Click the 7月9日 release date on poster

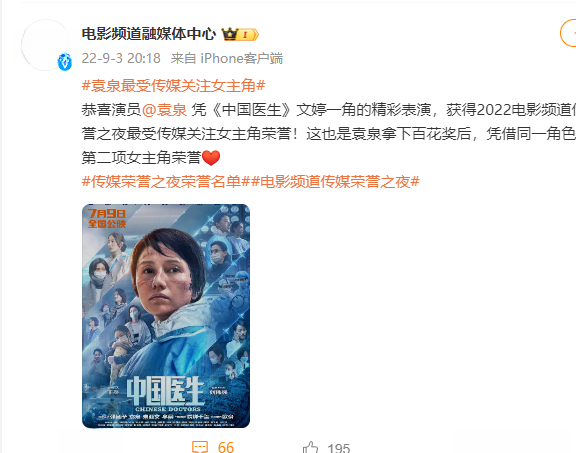[107, 213]
